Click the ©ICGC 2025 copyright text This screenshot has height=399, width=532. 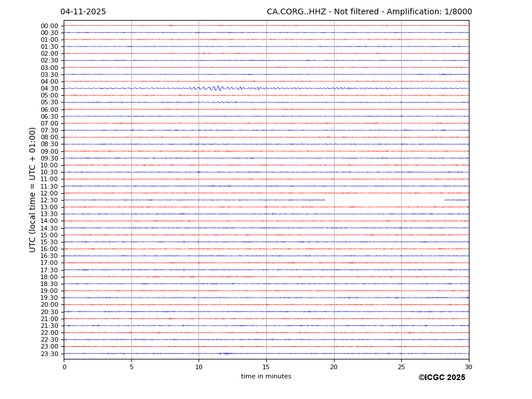point(441,378)
